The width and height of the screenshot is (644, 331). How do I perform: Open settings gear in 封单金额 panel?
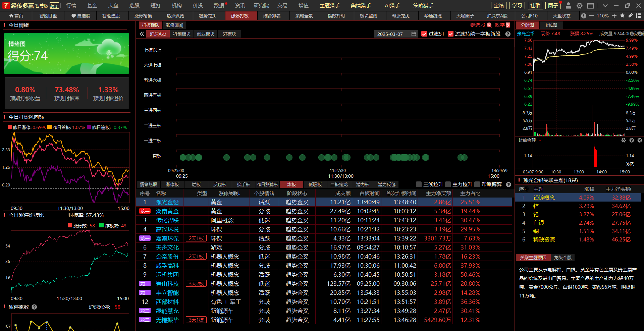624,140
